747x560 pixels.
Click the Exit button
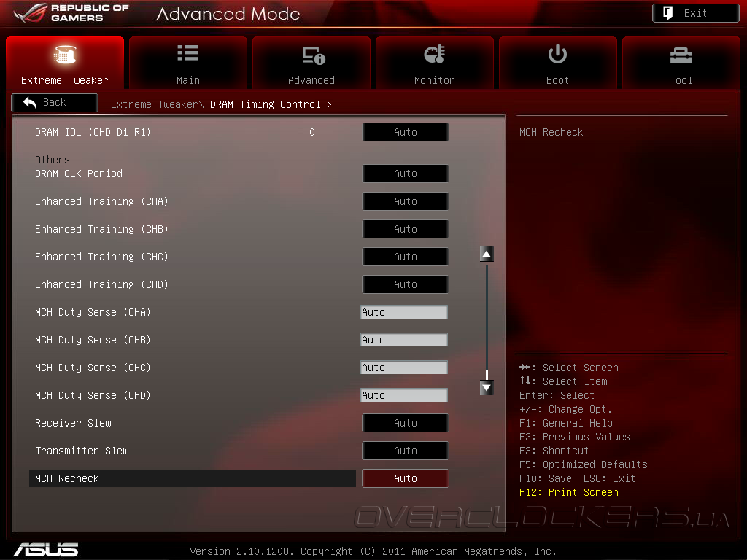tap(695, 13)
